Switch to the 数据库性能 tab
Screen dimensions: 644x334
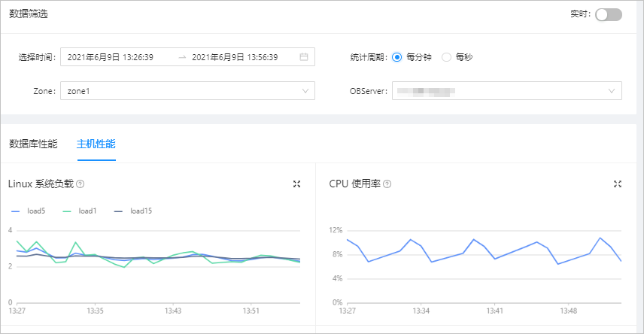(x=33, y=144)
